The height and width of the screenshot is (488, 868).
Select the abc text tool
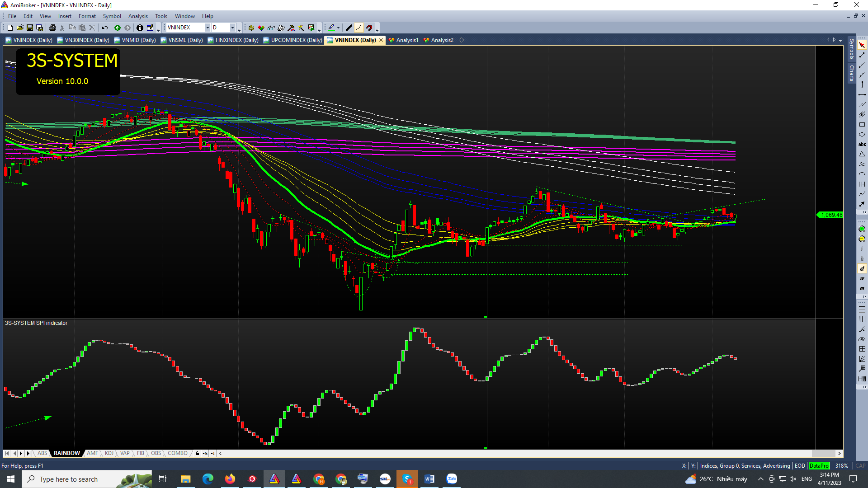pyautogui.click(x=862, y=145)
